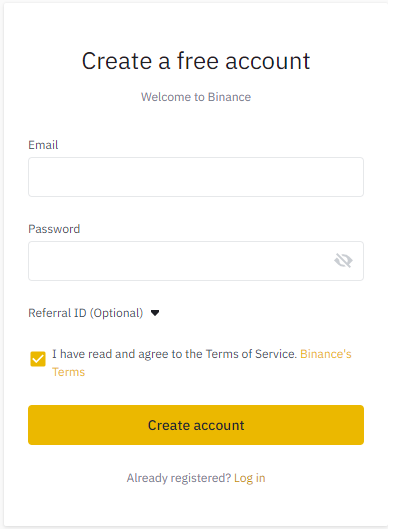Open the Log in link
This screenshot has height=529, width=398.
pyautogui.click(x=250, y=478)
